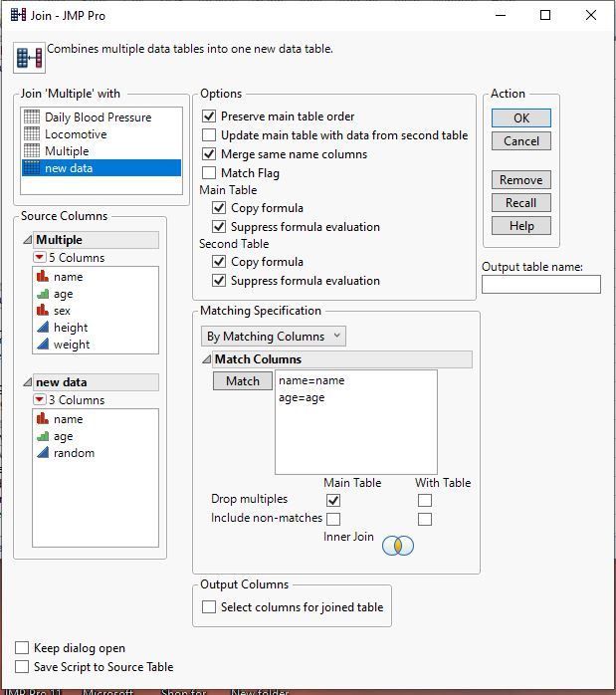Click continuous icon beside weight column
The width and height of the screenshot is (616, 695).
point(43,344)
